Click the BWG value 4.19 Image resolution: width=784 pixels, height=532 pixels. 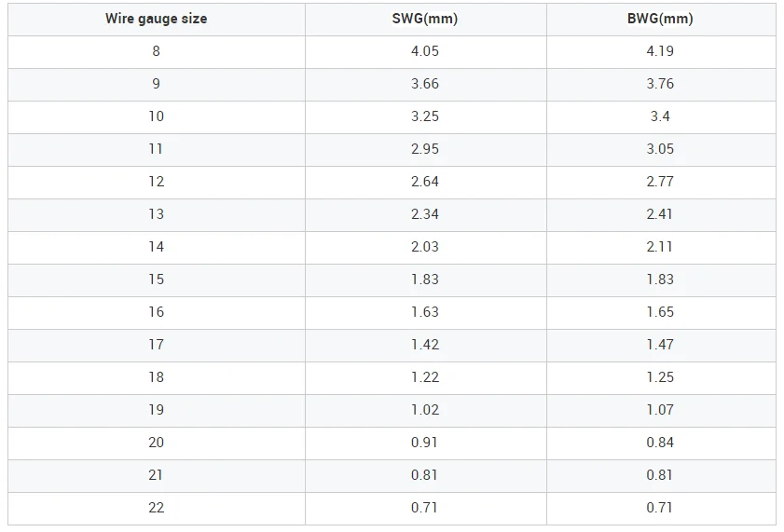click(659, 51)
